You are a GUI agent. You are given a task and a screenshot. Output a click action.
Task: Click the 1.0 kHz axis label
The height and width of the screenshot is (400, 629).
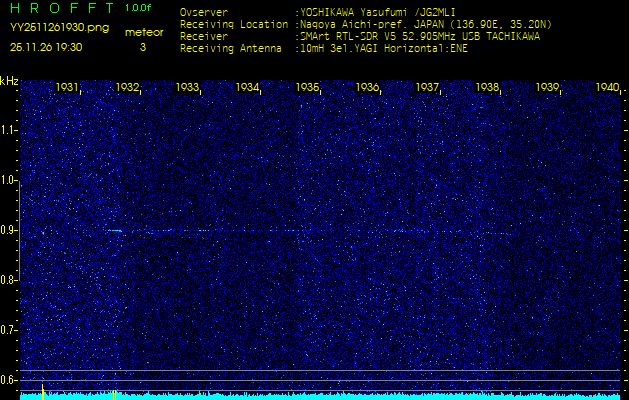9,180
